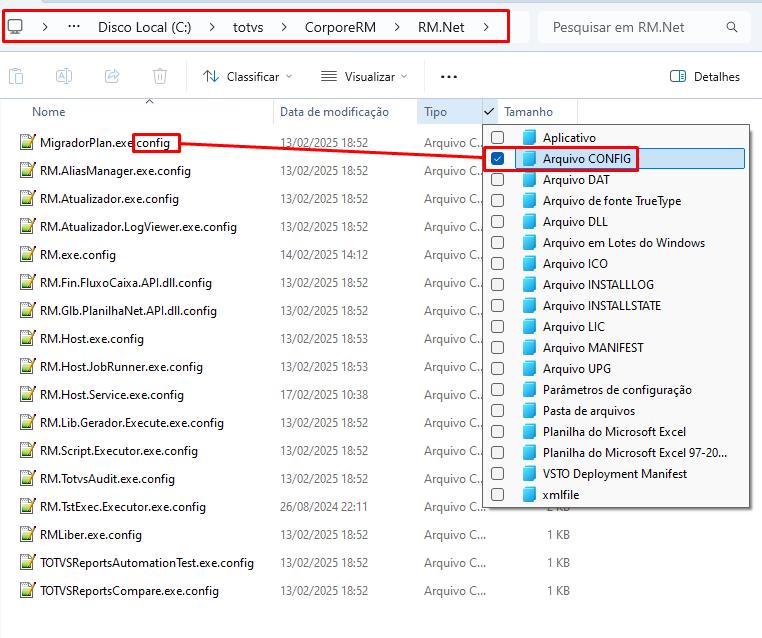Screen dimensions: 762x638
Task: Click the blue icon beside xmlfile
Action: click(529, 495)
